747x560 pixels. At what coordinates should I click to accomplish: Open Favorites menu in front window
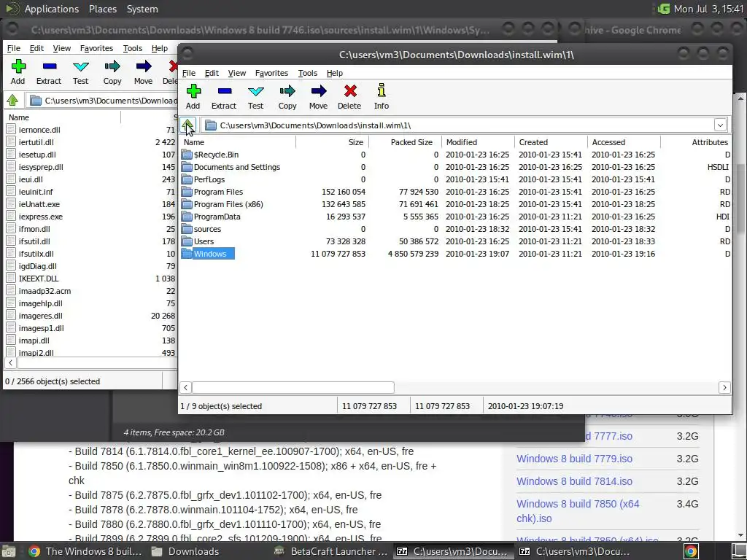click(271, 73)
